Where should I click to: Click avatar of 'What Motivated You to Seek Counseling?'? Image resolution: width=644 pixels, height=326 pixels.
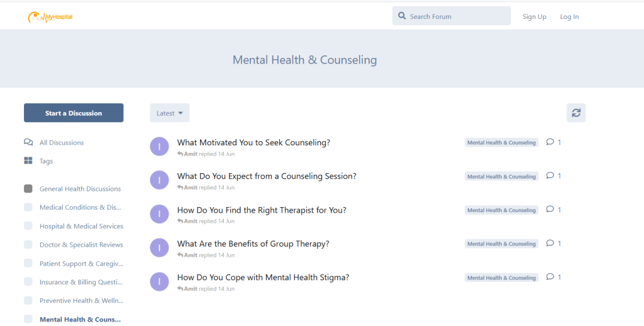coord(160,147)
